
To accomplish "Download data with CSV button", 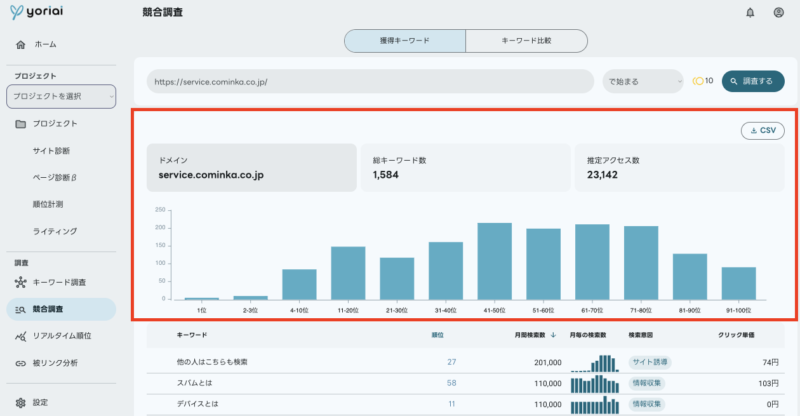I will (763, 131).
